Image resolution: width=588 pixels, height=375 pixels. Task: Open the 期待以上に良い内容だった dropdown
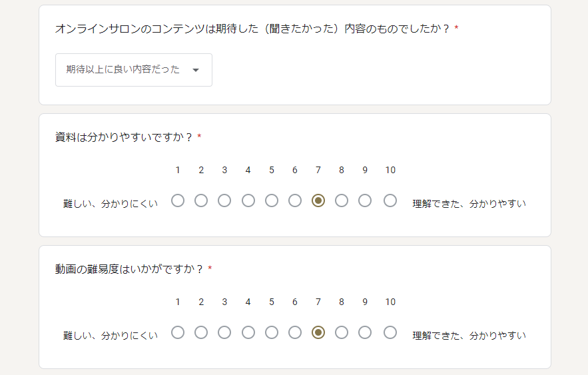(133, 70)
